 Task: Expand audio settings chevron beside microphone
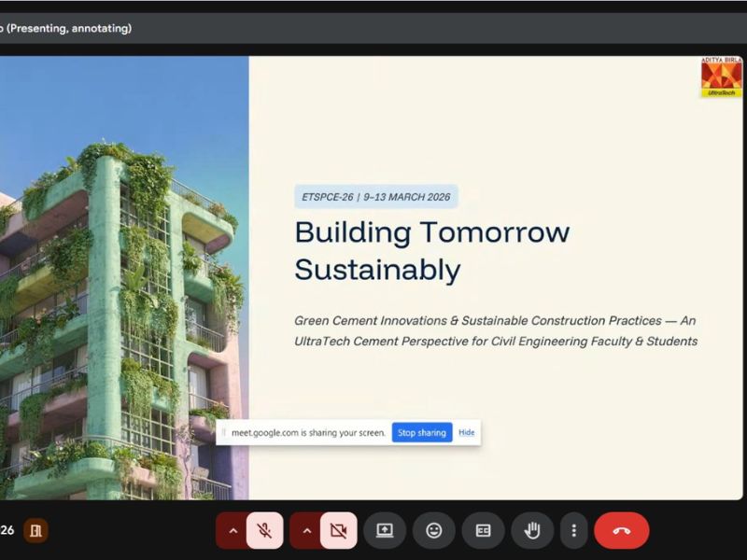point(233,531)
